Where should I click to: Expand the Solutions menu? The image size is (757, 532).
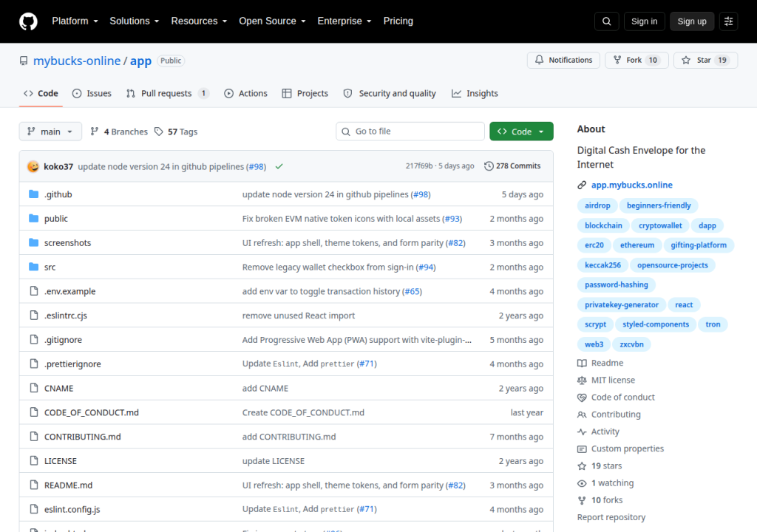(135, 21)
